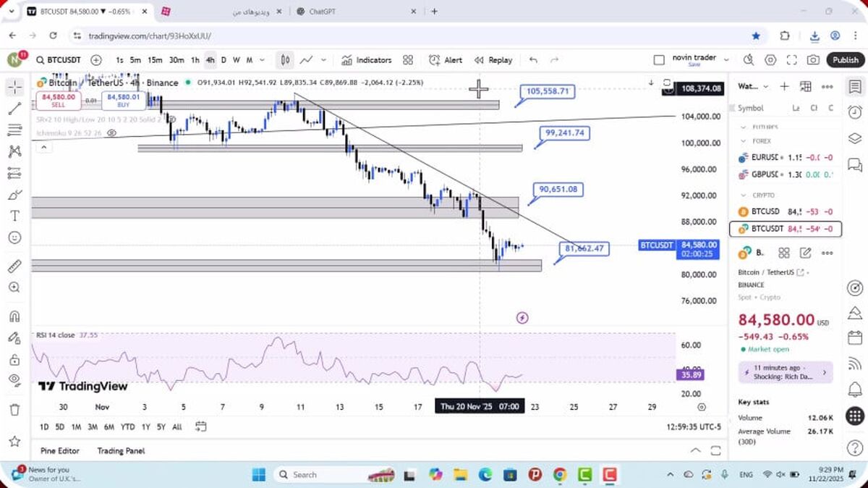868x488 pixels.
Task: Open the forecasting and measurement tools
Action: click(14, 173)
